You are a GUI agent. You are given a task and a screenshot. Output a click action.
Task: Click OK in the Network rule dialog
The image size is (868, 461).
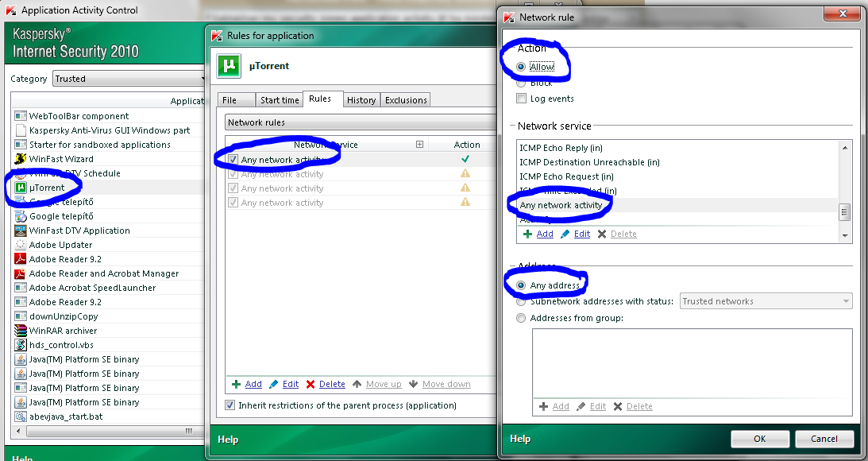click(759, 439)
